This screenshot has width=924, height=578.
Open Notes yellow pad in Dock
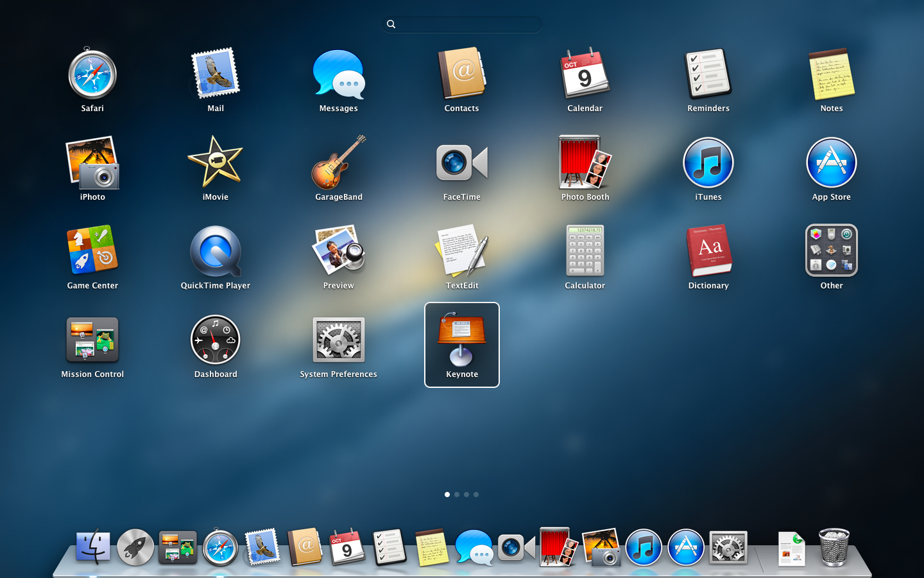point(432,548)
